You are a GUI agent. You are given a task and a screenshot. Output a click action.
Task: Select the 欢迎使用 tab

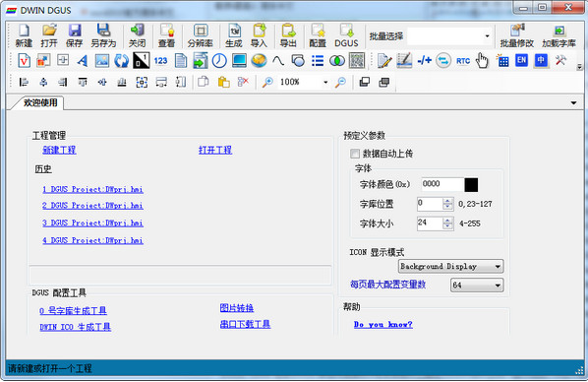coord(40,102)
